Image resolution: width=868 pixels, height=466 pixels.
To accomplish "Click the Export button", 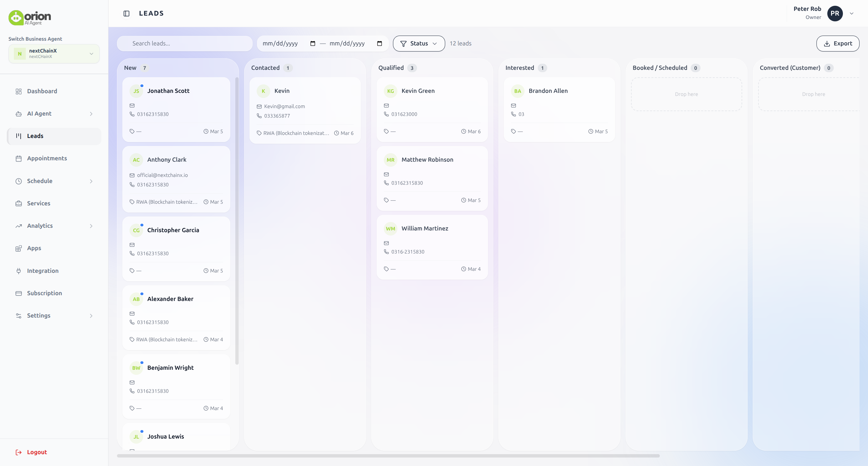I will click(837, 43).
